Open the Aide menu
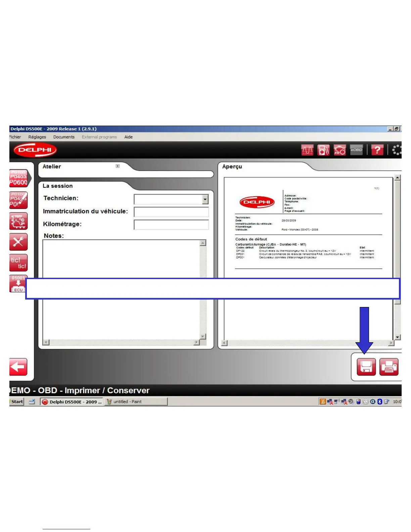Screen dimensions: 411x532 coord(129,137)
